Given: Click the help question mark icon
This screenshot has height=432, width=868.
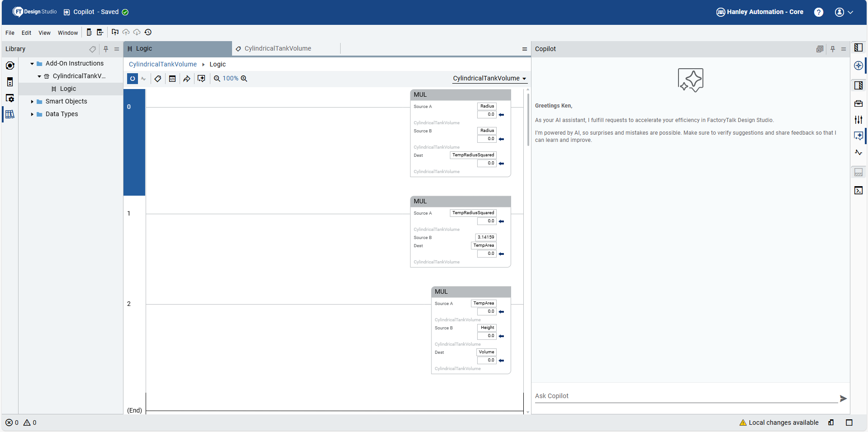Looking at the screenshot, I should (x=819, y=12).
